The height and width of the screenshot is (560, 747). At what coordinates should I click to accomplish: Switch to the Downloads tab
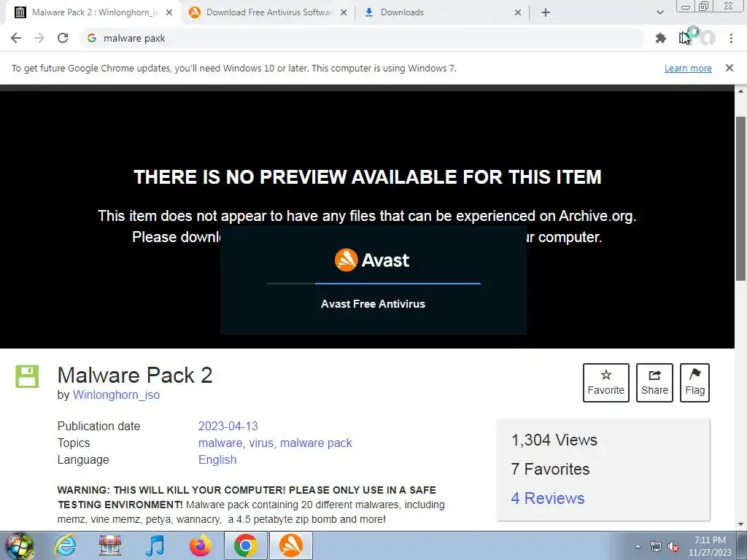pyautogui.click(x=443, y=12)
